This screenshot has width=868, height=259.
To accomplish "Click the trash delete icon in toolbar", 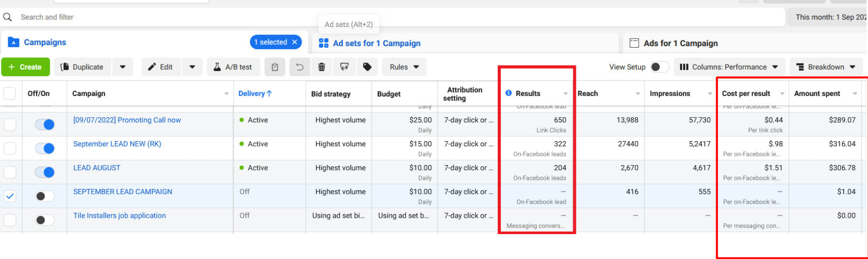I will (322, 67).
